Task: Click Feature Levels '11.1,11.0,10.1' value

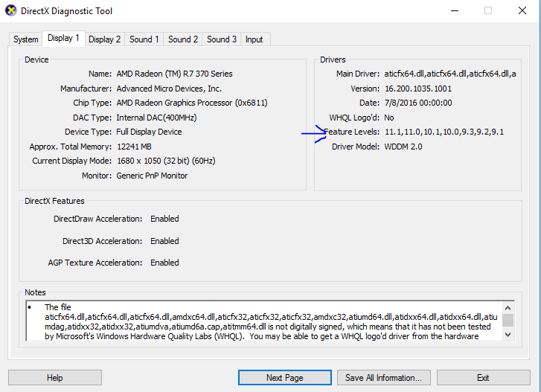Action: (x=444, y=132)
